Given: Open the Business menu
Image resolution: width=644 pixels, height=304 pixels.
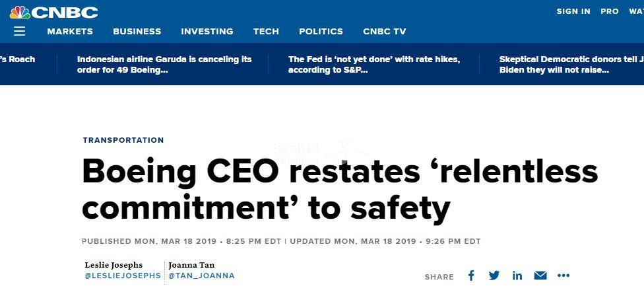Looking at the screenshot, I should point(137,31).
